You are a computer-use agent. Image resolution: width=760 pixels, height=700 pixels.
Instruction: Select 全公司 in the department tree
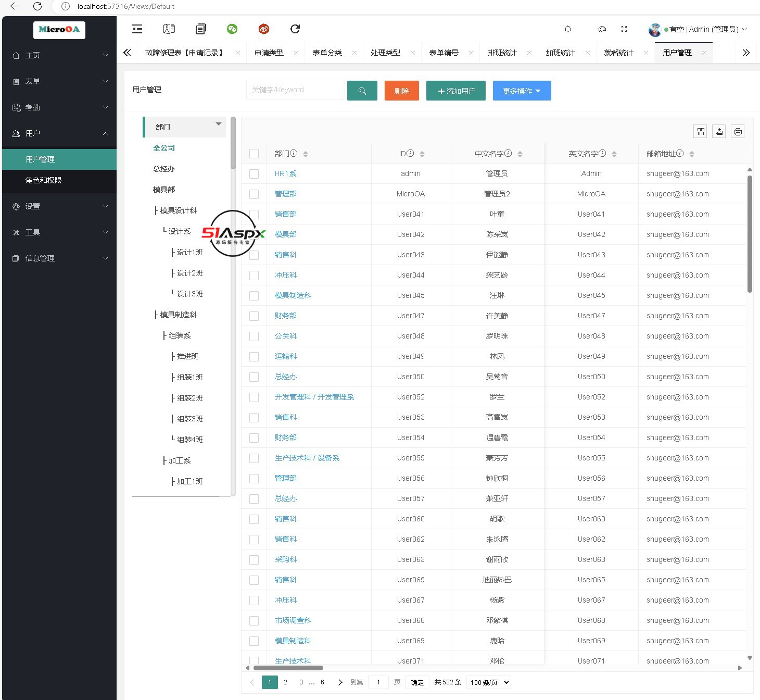pos(164,148)
